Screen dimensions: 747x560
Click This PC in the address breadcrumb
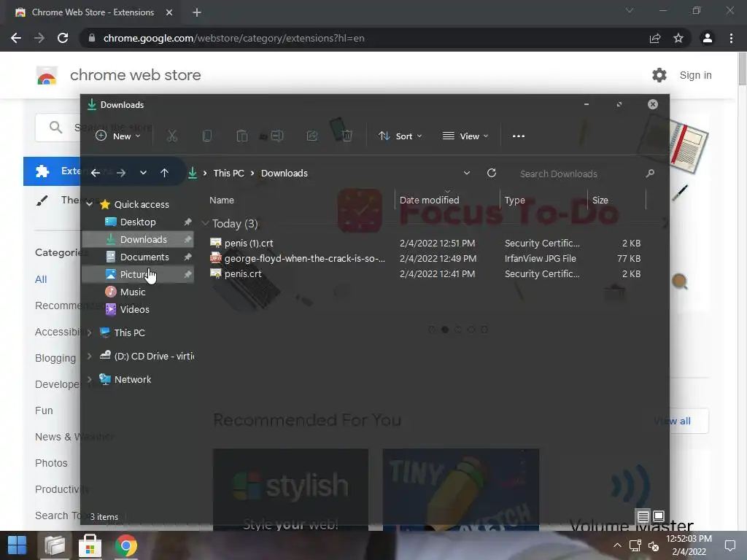coord(228,173)
